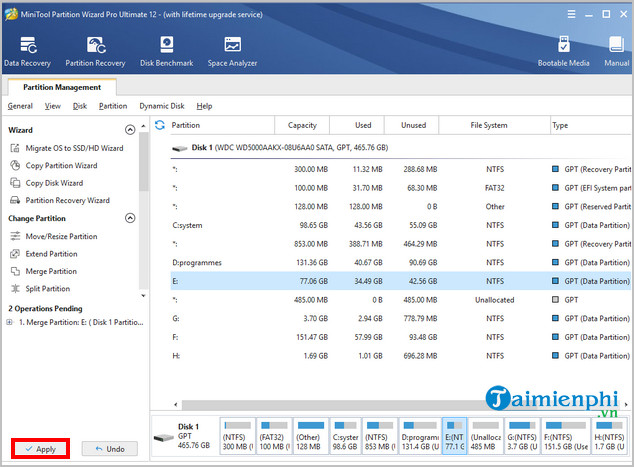This screenshot has width=634, height=467.
Task: Open the Disk Benchmark tool
Action: pyautogui.click(x=167, y=51)
